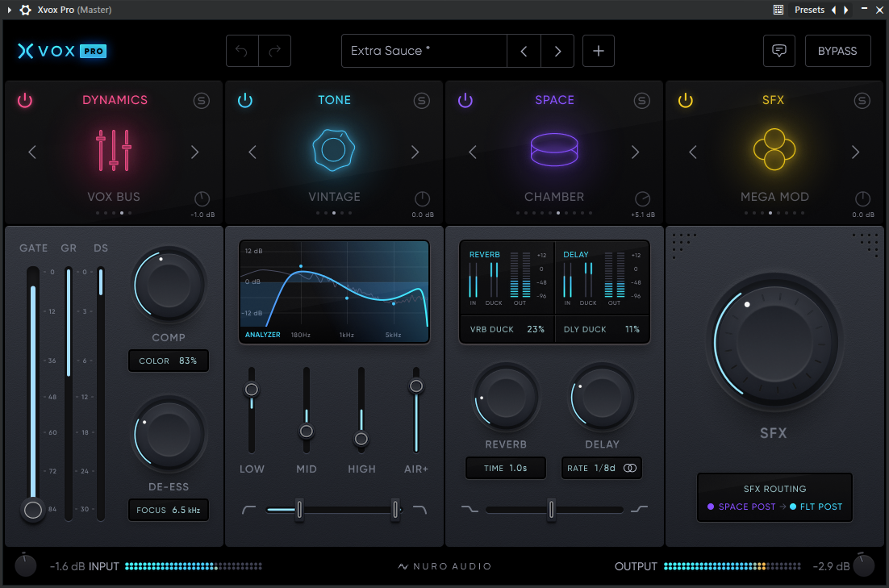Open the Extra Sauce preset name dropdown
889x588 pixels.
click(x=424, y=51)
